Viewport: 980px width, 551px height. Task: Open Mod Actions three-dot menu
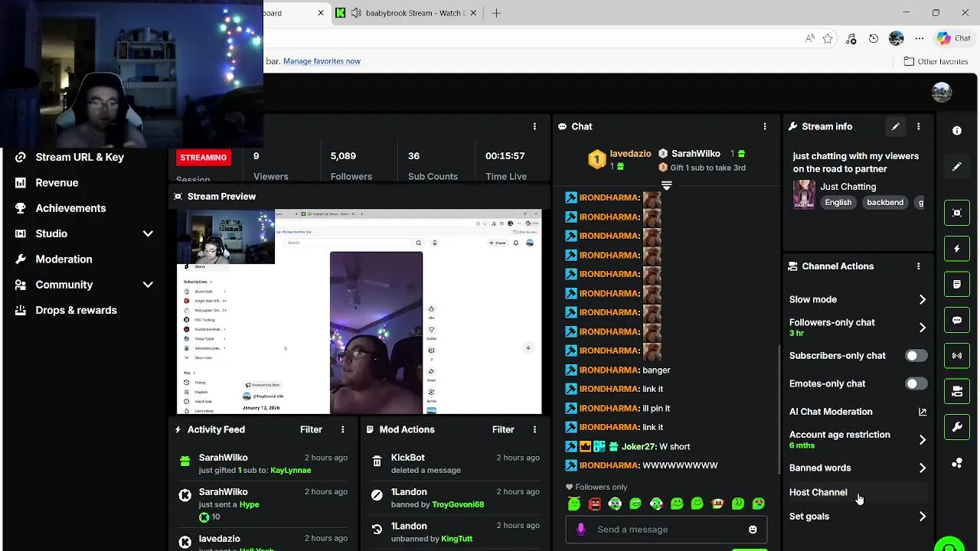coord(535,429)
